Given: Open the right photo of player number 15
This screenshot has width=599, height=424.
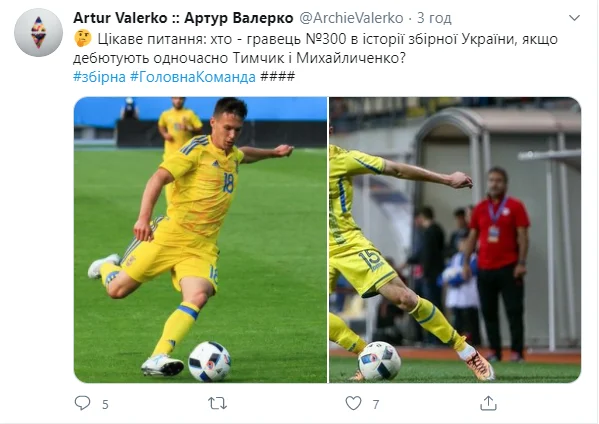Looking at the screenshot, I should [x=455, y=240].
